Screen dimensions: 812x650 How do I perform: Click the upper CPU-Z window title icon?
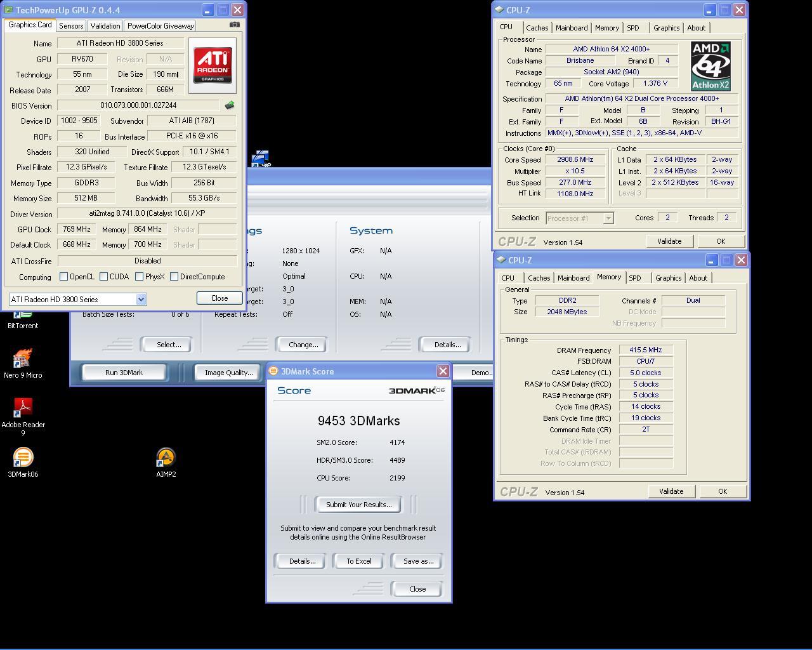(x=500, y=10)
